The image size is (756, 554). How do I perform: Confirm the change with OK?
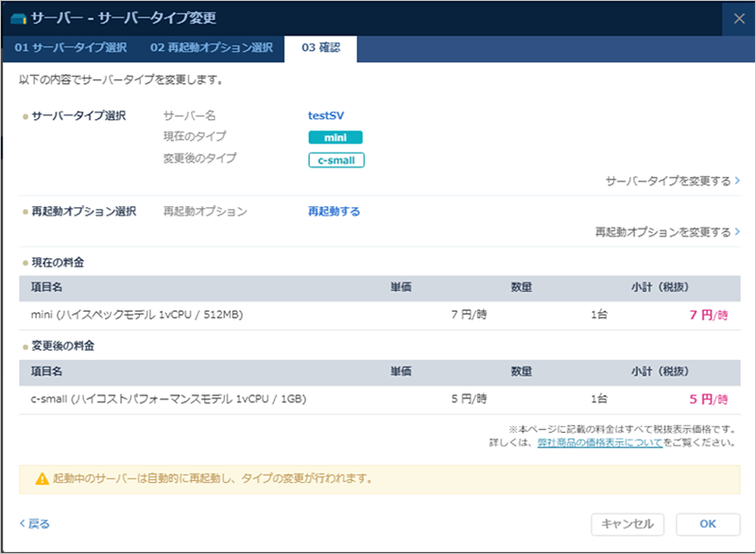[x=707, y=524]
